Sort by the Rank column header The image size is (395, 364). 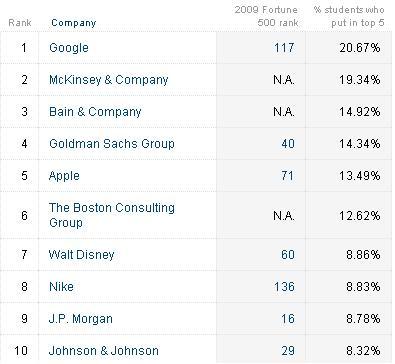click(x=20, y=23)
